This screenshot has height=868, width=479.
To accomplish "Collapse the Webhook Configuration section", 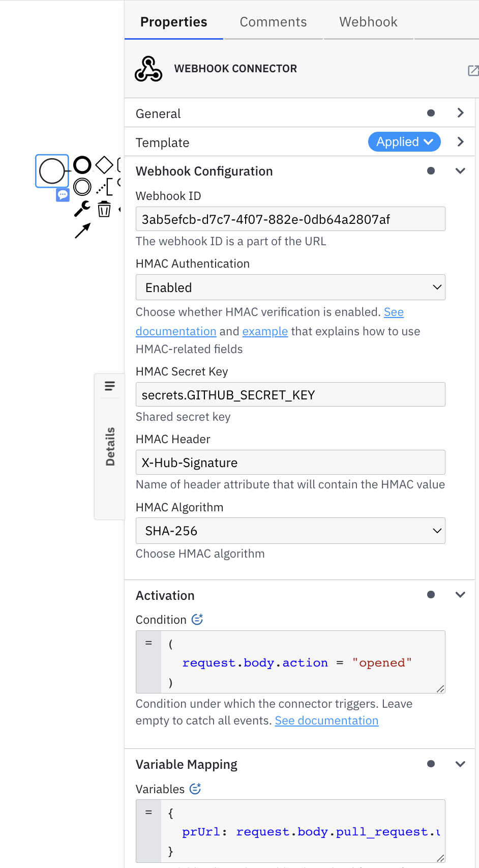I will pos(460,170).
